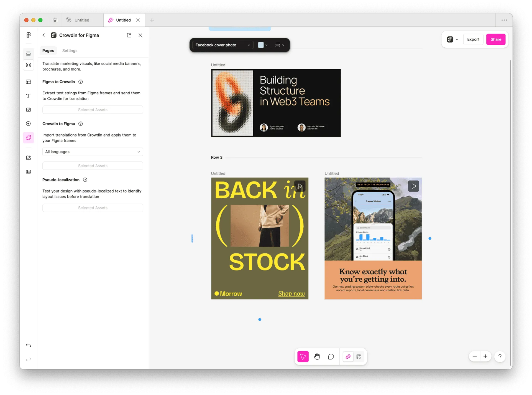The height and width of the screenshot is (395, 532).
Task: Switch to the first Untitled browser tab
Action: coord(82,20)
